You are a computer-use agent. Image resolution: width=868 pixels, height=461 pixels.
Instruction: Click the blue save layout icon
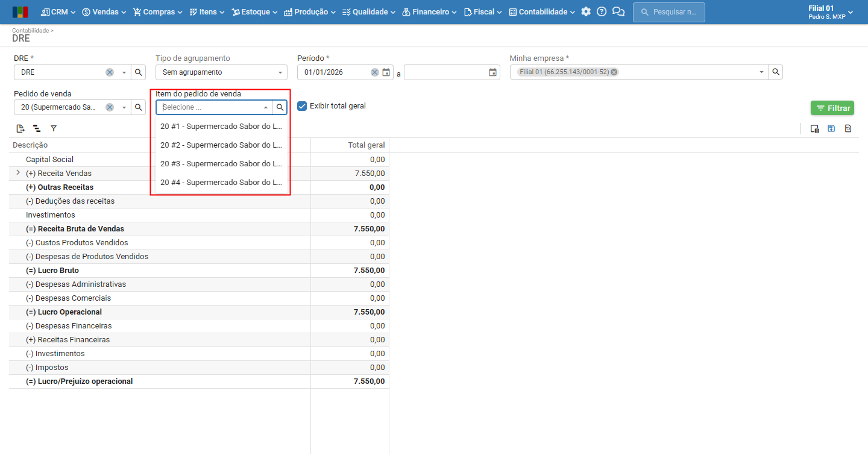831,128
